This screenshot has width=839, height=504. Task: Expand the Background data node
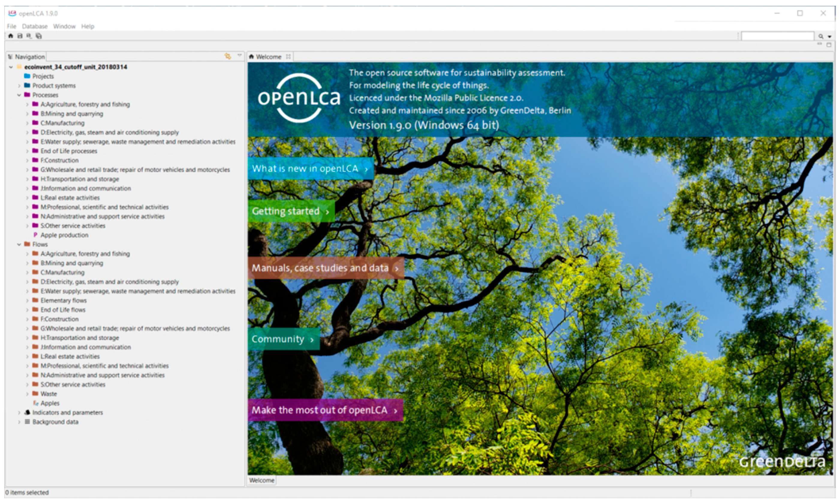(19, 422)
